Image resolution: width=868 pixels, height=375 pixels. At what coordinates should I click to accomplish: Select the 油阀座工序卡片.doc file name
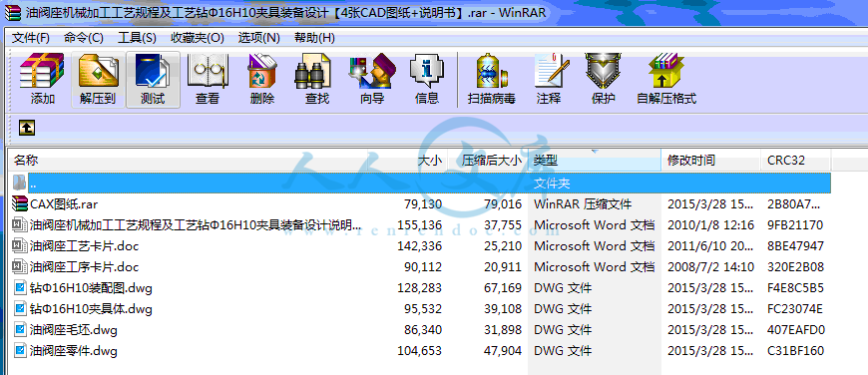coord(84,267)
